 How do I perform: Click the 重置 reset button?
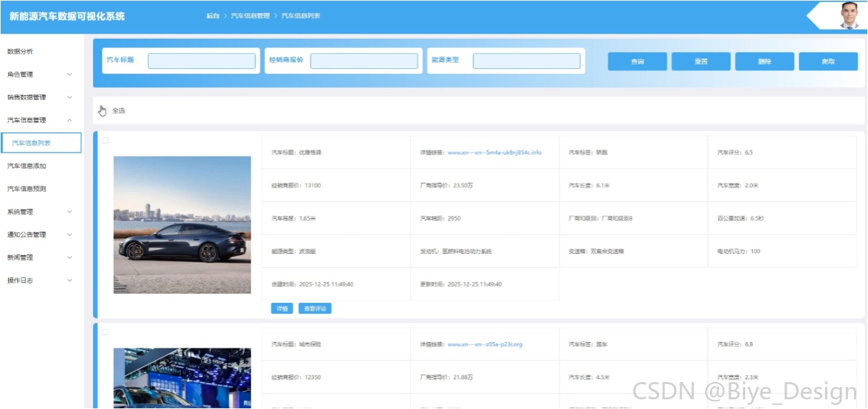coord(701,61)
